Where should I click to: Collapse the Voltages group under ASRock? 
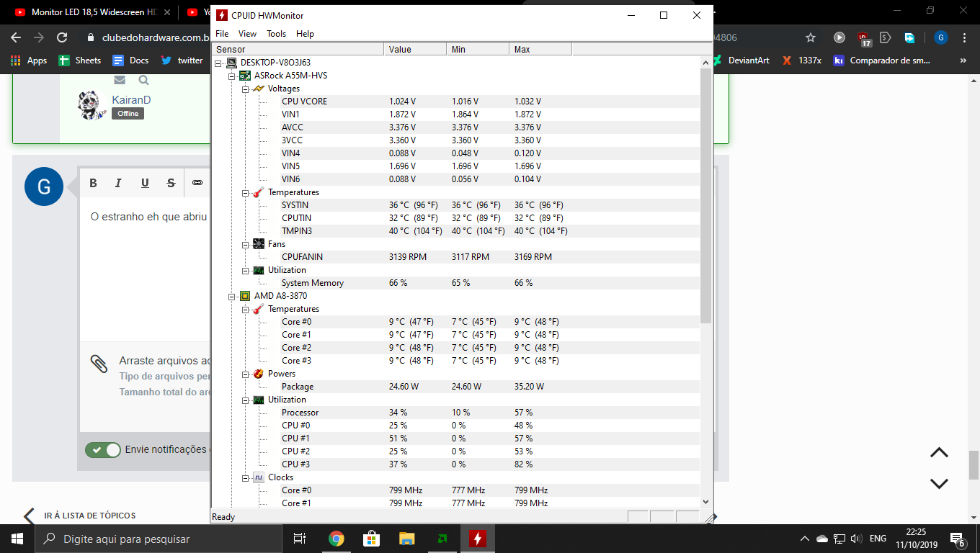click(x=246, y=89)
